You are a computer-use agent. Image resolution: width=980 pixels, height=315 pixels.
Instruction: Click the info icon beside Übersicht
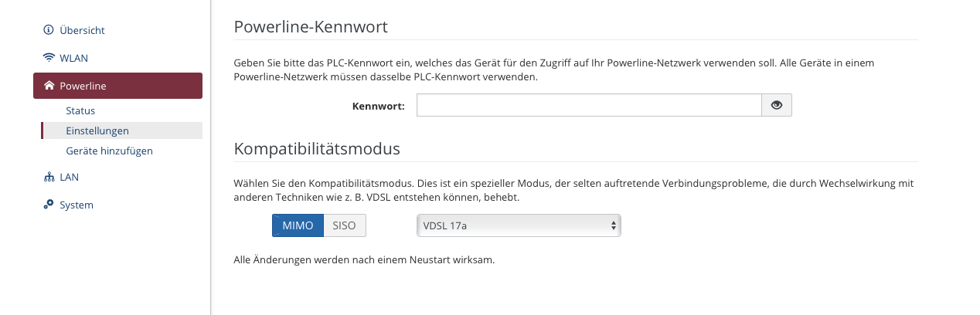coord(49,30)
